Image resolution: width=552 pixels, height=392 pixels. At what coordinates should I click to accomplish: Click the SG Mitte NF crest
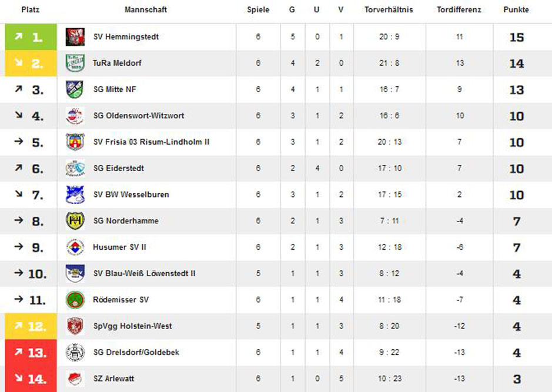pyautogui.click(x=75, y=89)
